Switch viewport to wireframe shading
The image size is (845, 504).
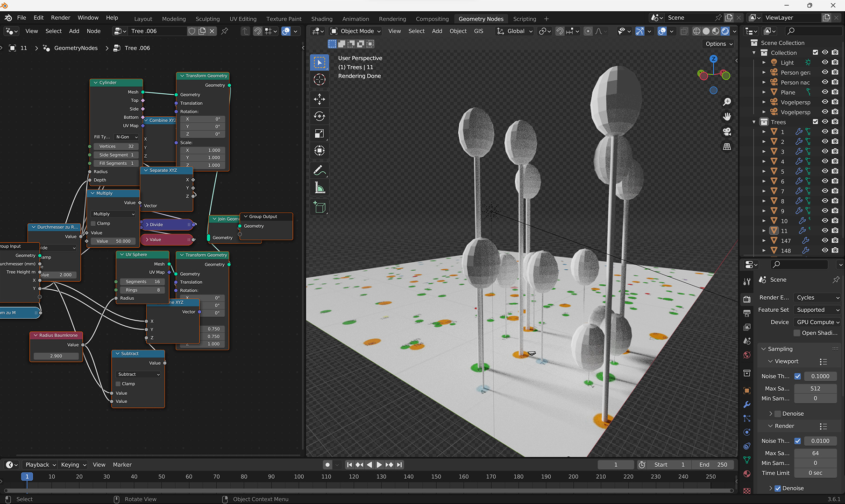696,31
